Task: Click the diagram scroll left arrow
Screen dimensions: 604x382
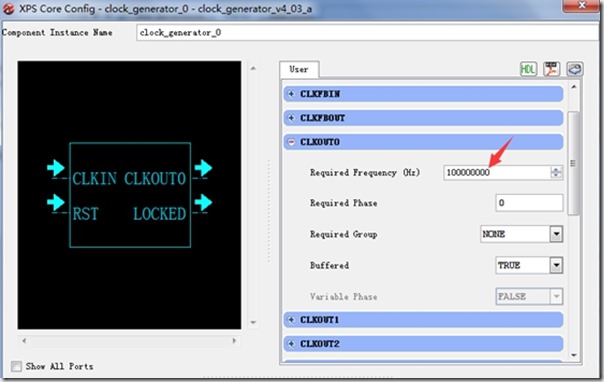Action: [24, 340]
